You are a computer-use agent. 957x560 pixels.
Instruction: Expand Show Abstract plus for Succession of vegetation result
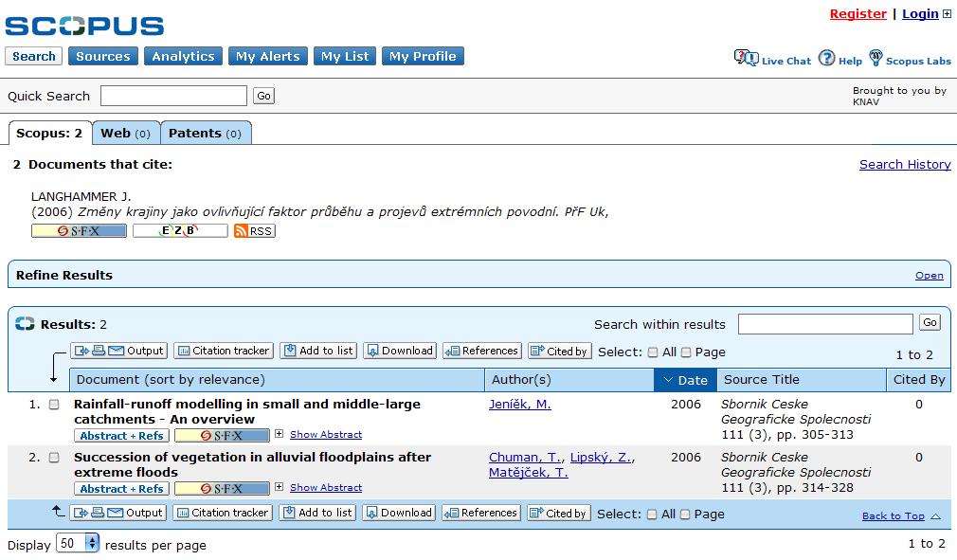tap(279, 487)
